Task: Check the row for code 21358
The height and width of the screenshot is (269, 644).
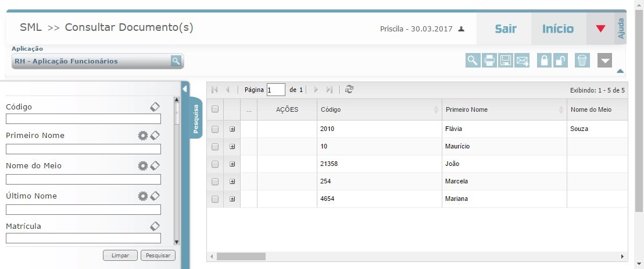Action: point(215,164)
